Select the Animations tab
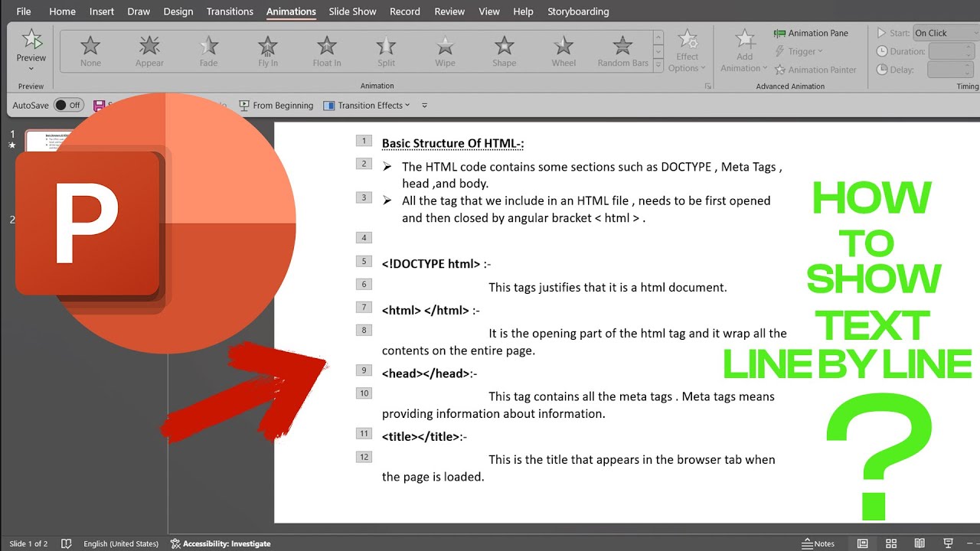The image size is (980, 551). pyautogui.click(x=291, y=11)
